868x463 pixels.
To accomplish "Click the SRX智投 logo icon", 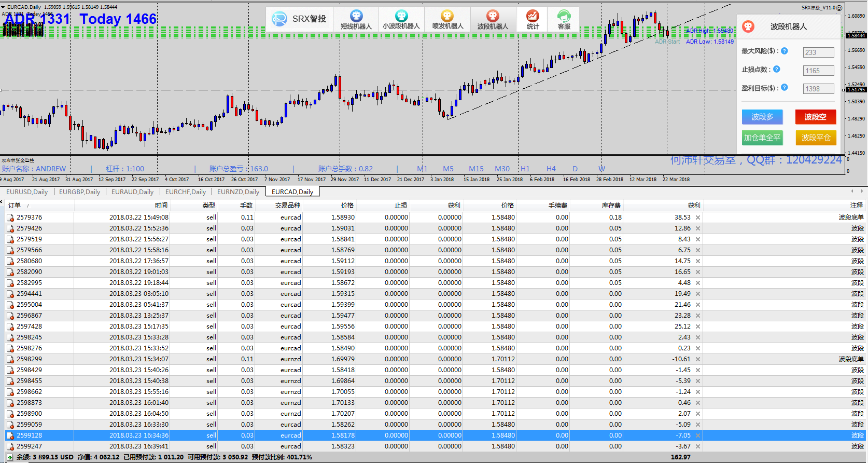I will tap(279, 19).
